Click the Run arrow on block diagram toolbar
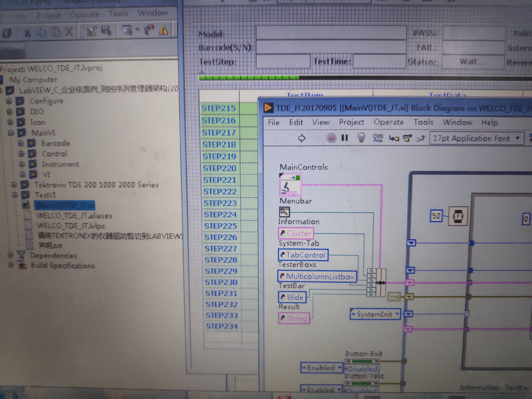The height and width of the screenshot is (399, 532). click(x=302, y=138)
